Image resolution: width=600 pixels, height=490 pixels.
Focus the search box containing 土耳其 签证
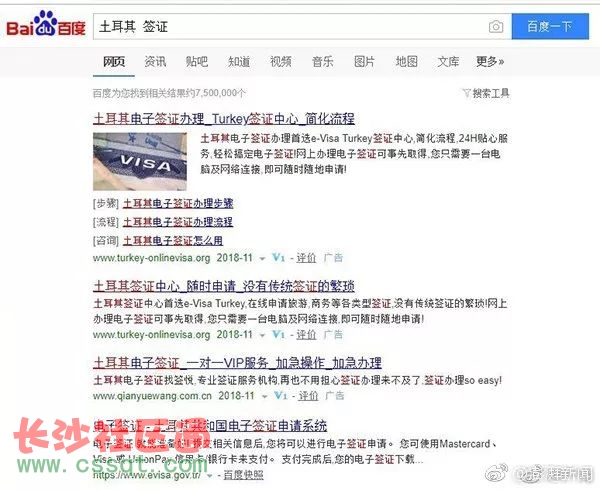click(291, 26)
